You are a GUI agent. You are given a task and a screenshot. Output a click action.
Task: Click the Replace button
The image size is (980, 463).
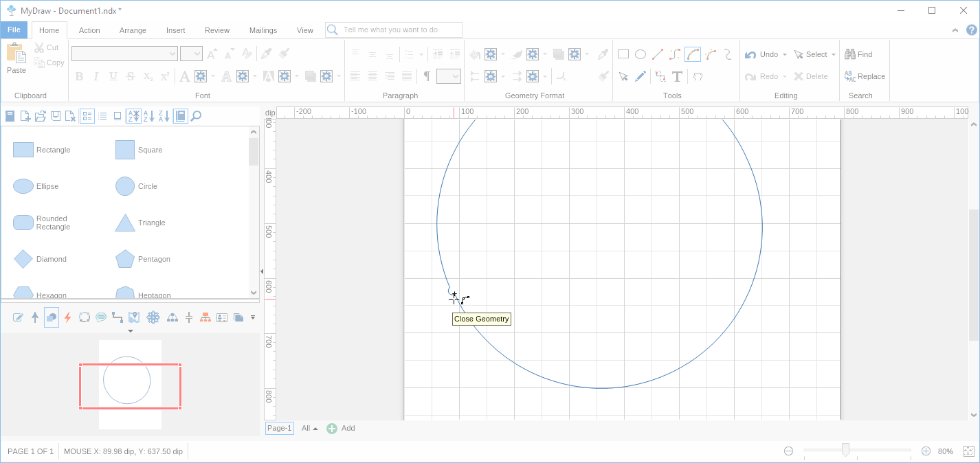pos(865,76)
